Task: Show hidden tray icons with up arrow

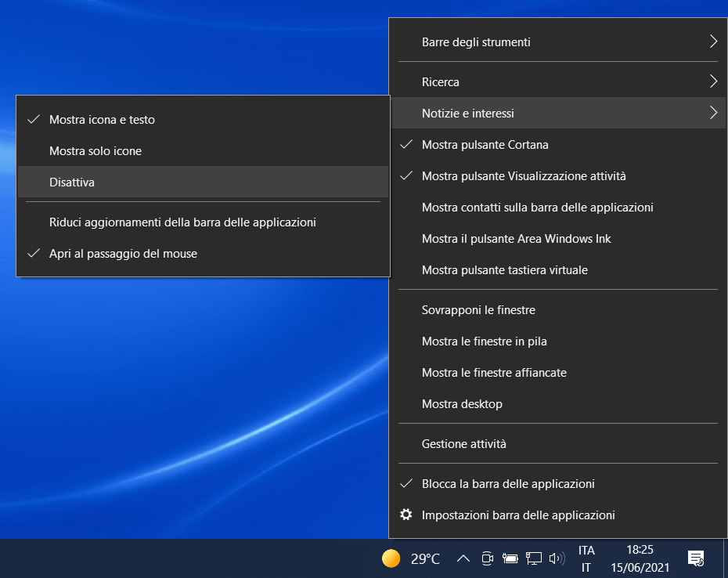Action: click(x=463, y=558)
